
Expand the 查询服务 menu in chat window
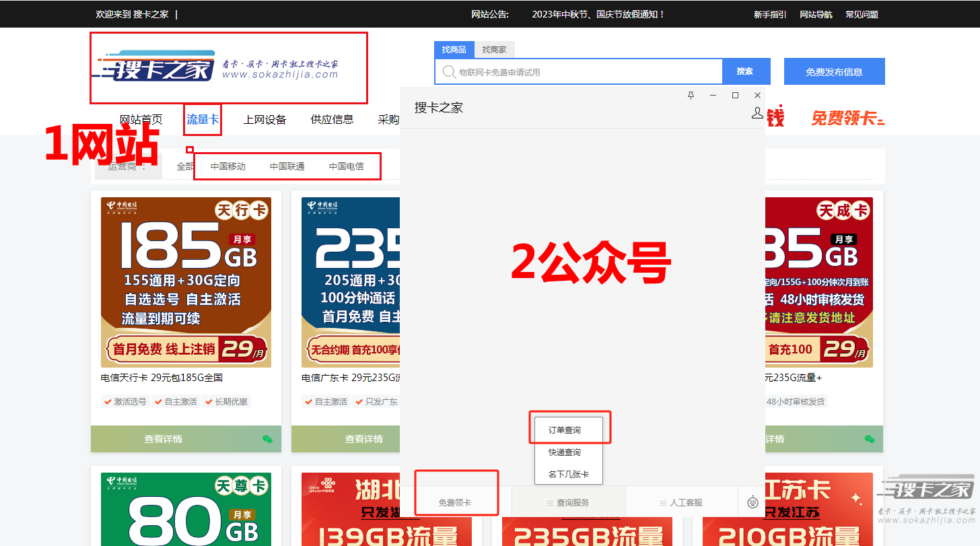click(568, 503)
